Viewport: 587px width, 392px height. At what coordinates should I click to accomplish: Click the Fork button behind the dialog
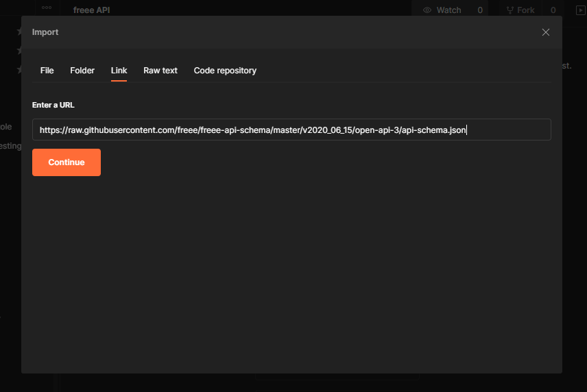point(520,10)
